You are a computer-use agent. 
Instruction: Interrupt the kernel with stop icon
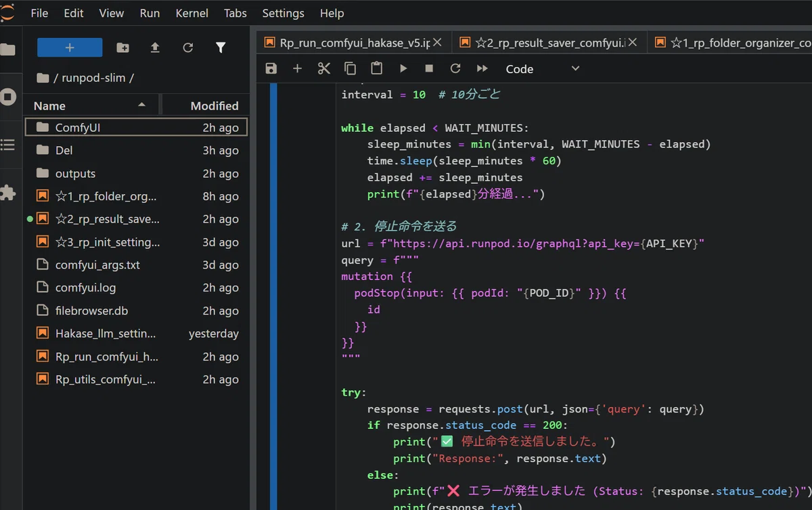coord(429,68)
